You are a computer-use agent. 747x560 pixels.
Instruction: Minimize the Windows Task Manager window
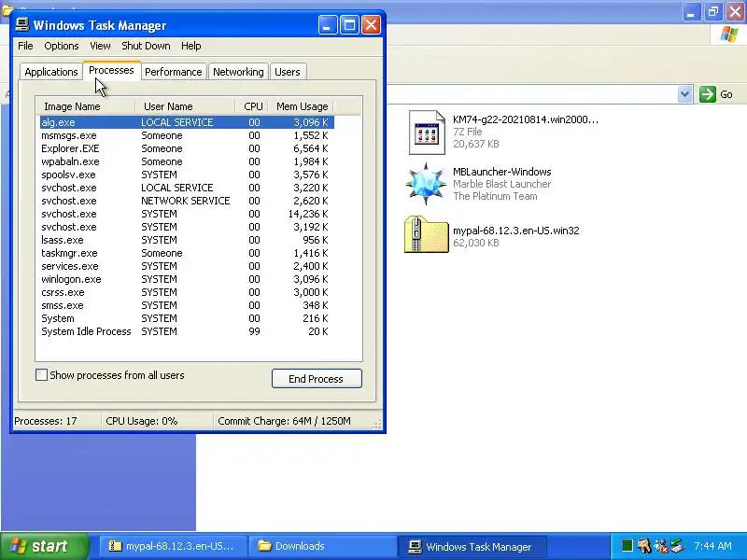tap(328, 25)
